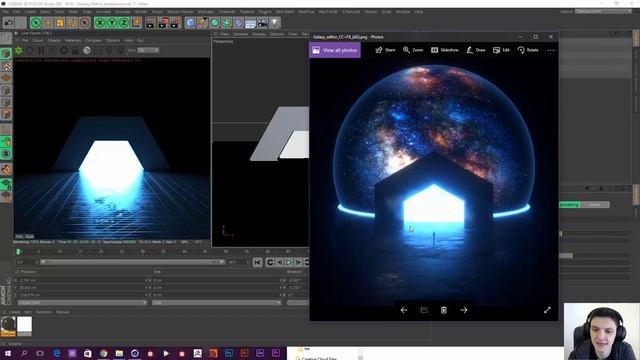
Task: Click the fullscreen expand icon in Photos
Action: (547, 310)
